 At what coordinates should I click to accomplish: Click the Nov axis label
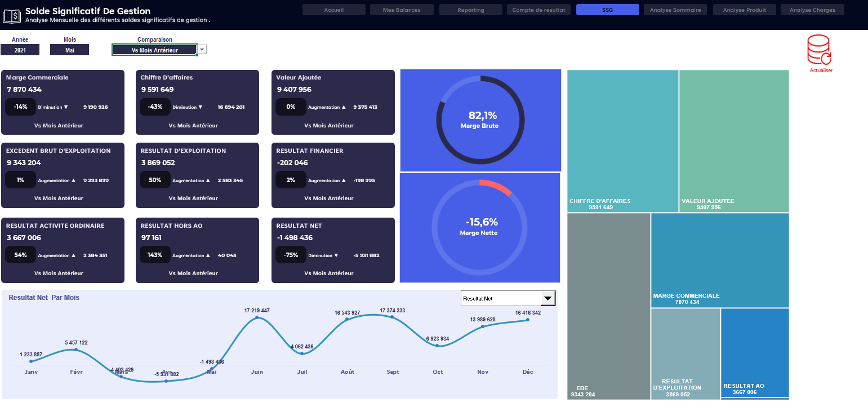[483, 372]
